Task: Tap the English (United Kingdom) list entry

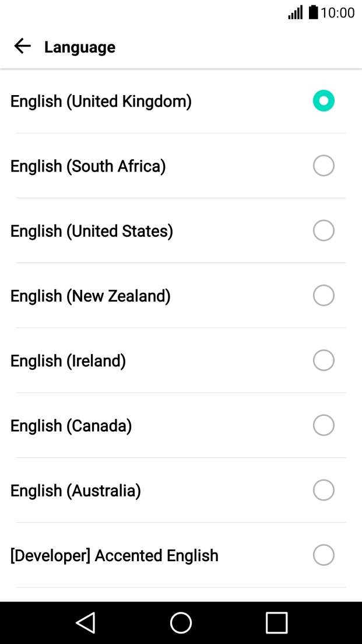Action: 101,100
